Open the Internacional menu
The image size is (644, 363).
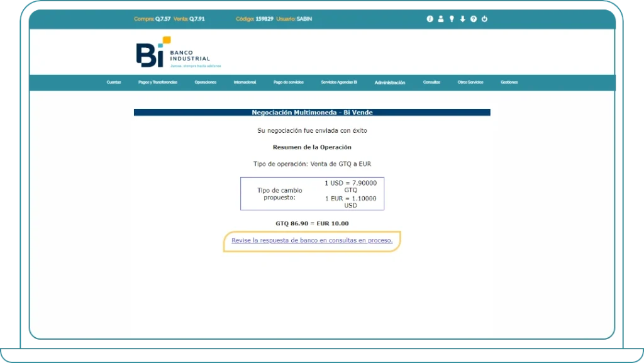245,82
